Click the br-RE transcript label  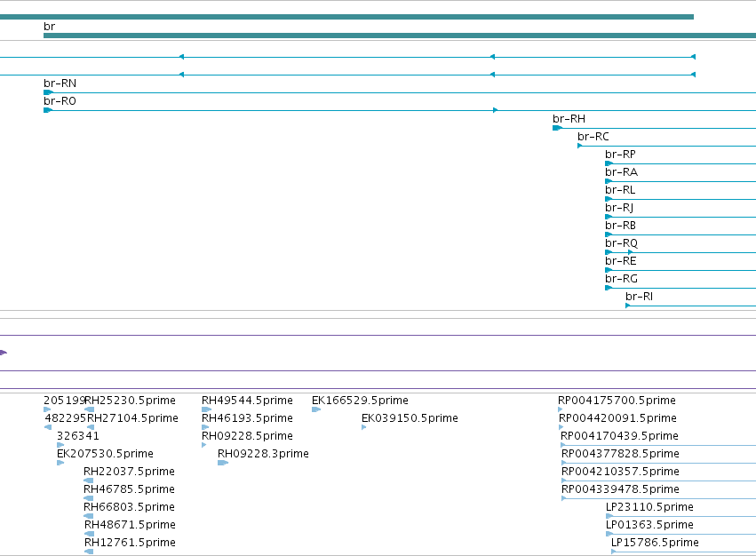pos(620,261)
